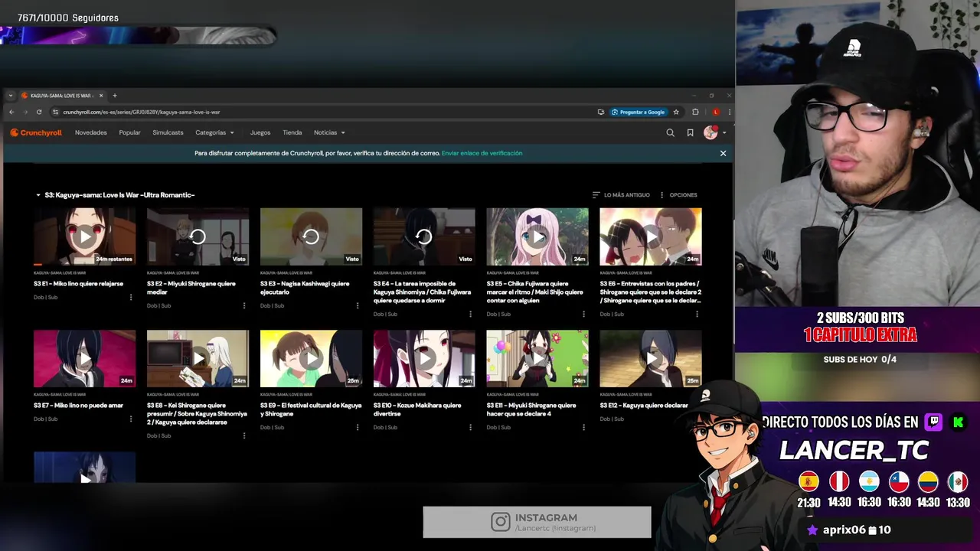Screen dimensions: 980x551
Task: Open Lo más antiguo sort control
Action: coord(621,195)
